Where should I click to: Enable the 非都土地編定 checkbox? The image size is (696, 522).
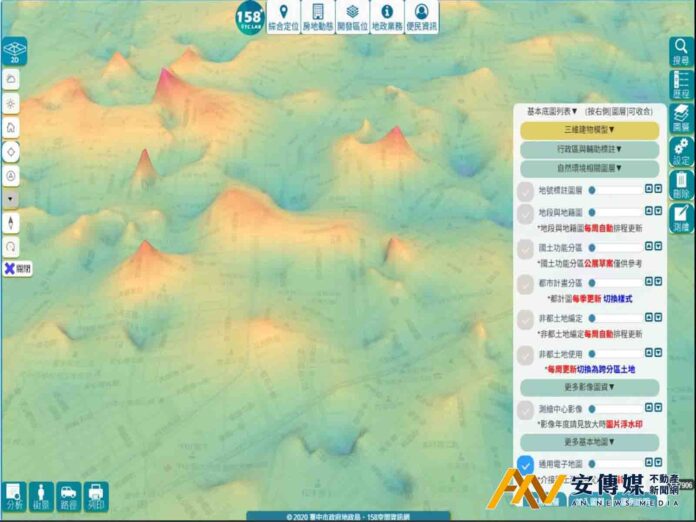[x=526, y=319]
